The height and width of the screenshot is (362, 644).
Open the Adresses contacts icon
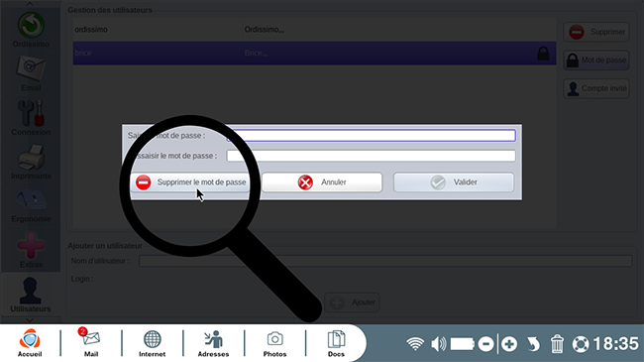coord(213,343)
